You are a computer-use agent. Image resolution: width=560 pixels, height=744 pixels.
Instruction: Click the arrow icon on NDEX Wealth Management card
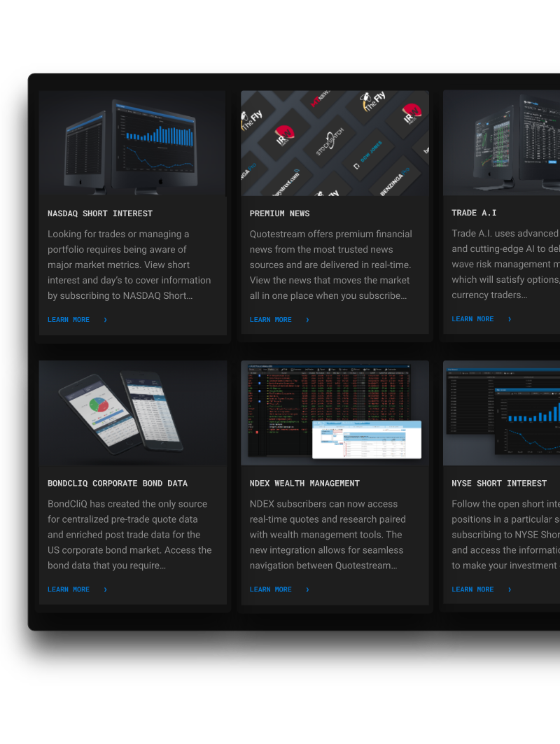pyautogui.click(x=307, y=590)
